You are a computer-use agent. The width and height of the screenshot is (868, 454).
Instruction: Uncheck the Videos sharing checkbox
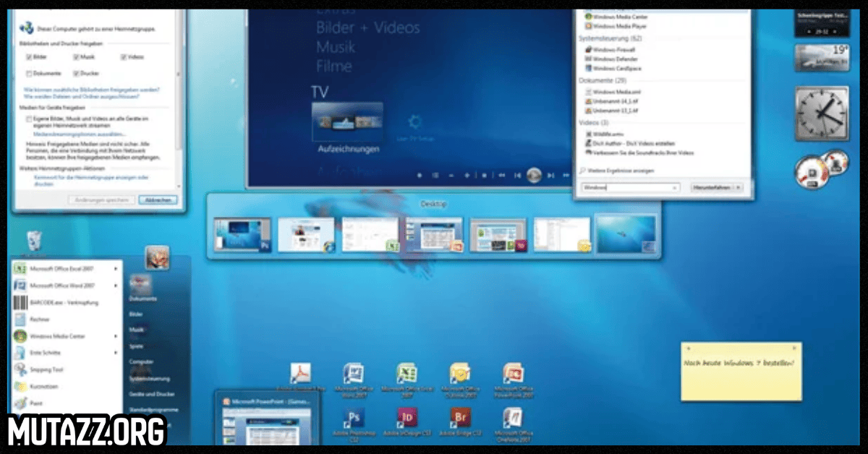(x=124, y=56)
